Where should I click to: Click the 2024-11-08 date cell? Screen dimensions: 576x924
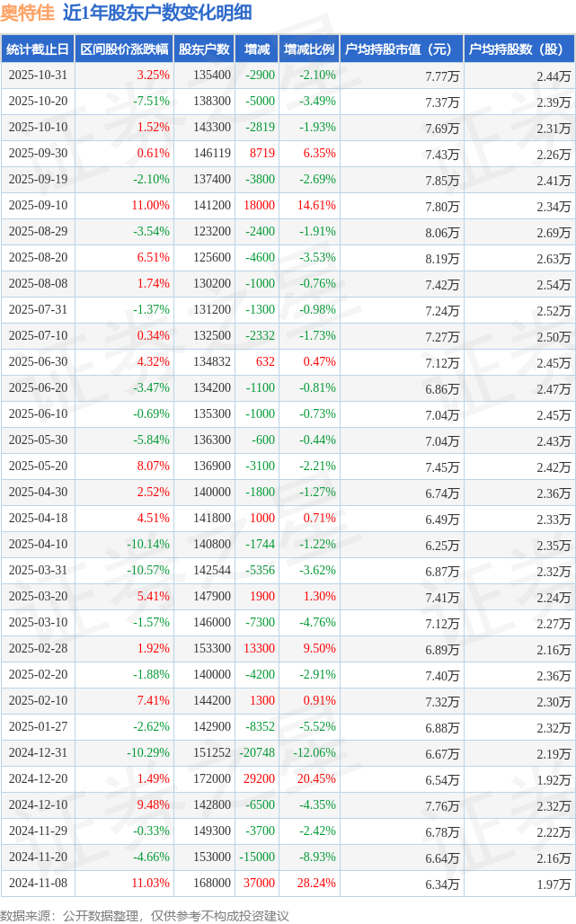pyautogui.click(x=38, y=884)
